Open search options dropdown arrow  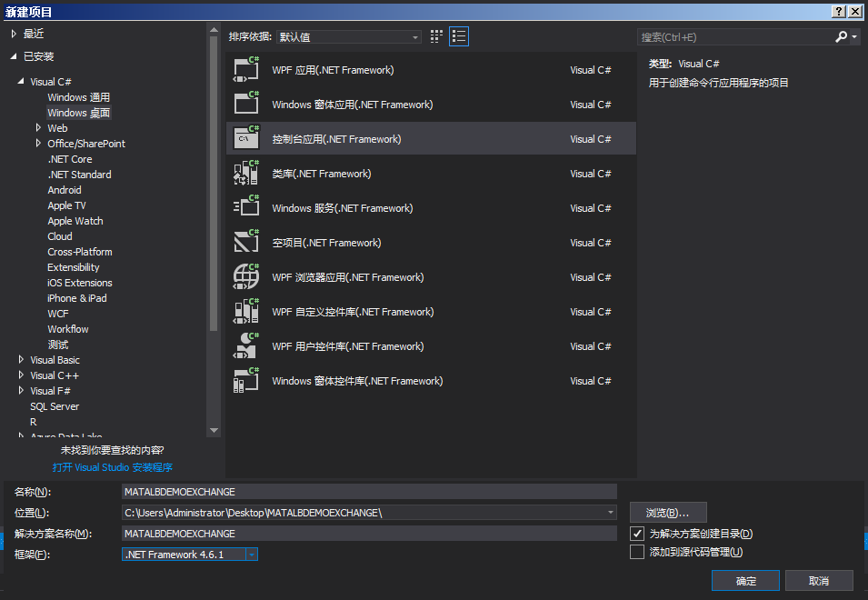point(854,36)
